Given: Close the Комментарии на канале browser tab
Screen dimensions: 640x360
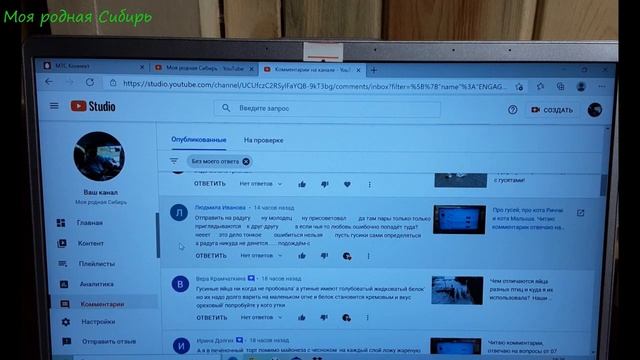Looking at the screenshot, I should [x=358, y=70].
